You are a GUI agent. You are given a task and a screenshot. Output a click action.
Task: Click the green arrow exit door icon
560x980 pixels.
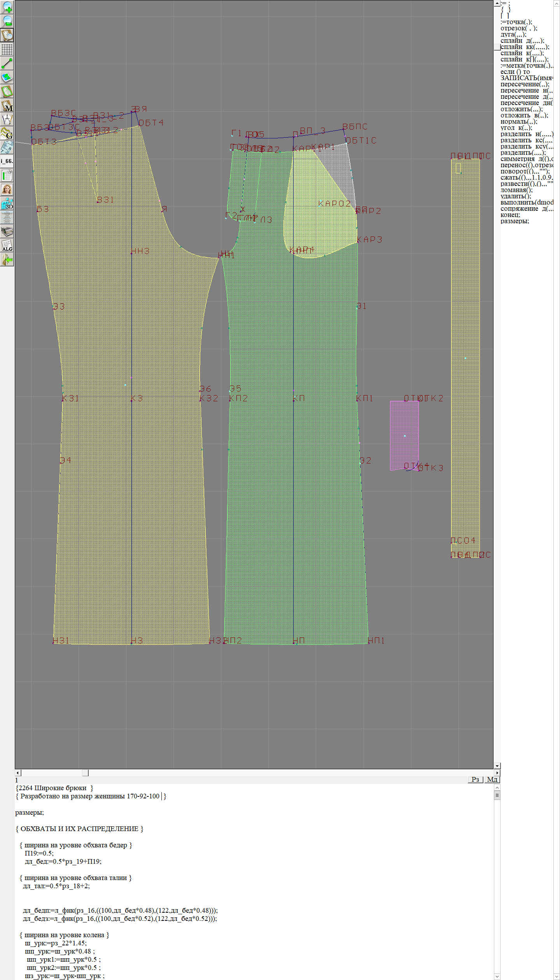7,260
